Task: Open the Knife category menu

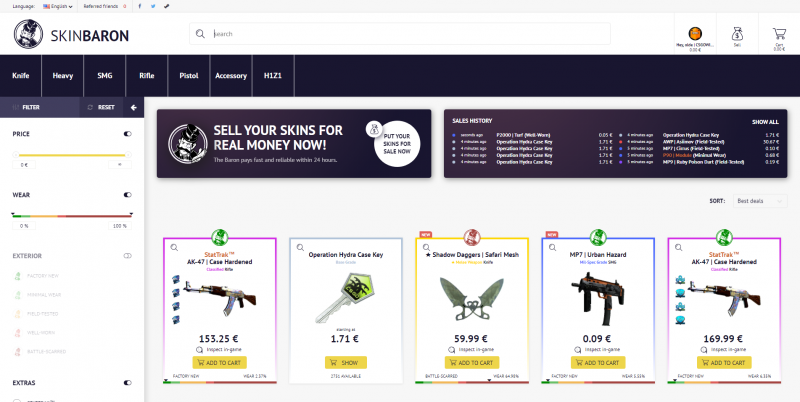Action: (x=21, y=76)
